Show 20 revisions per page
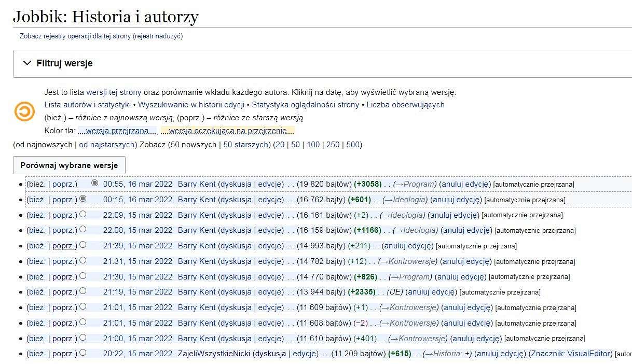632x364 pixels. click(280, 145)
